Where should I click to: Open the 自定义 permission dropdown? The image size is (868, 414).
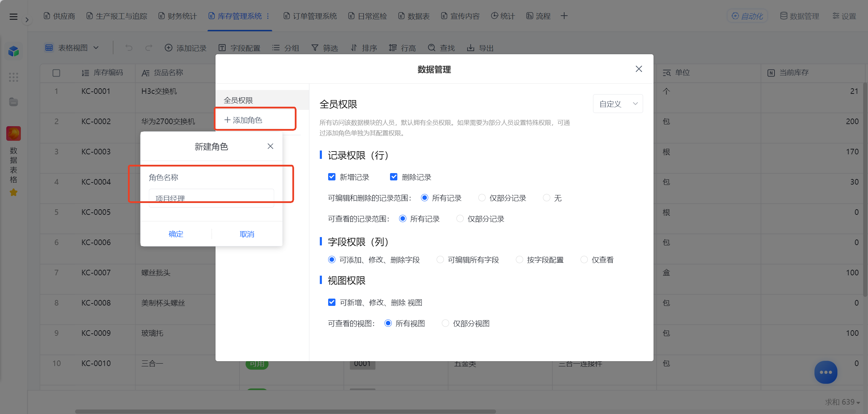[x=618, y=104]
